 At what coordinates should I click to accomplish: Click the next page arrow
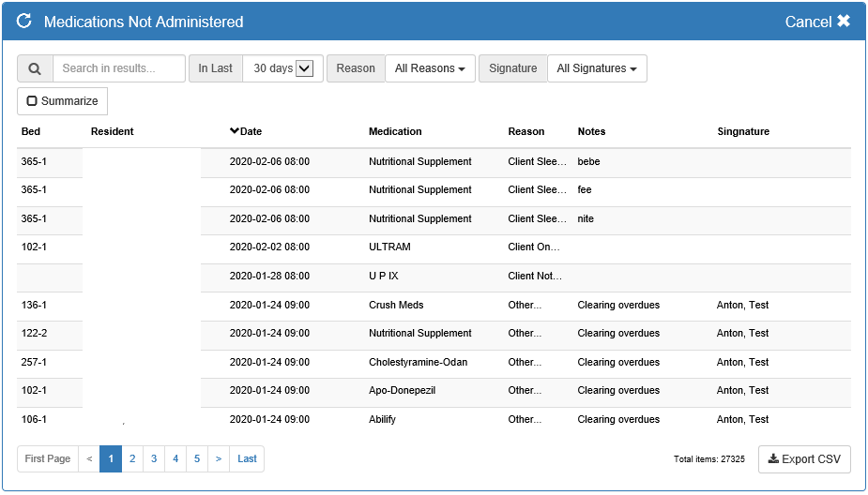[x=219, y=459]
